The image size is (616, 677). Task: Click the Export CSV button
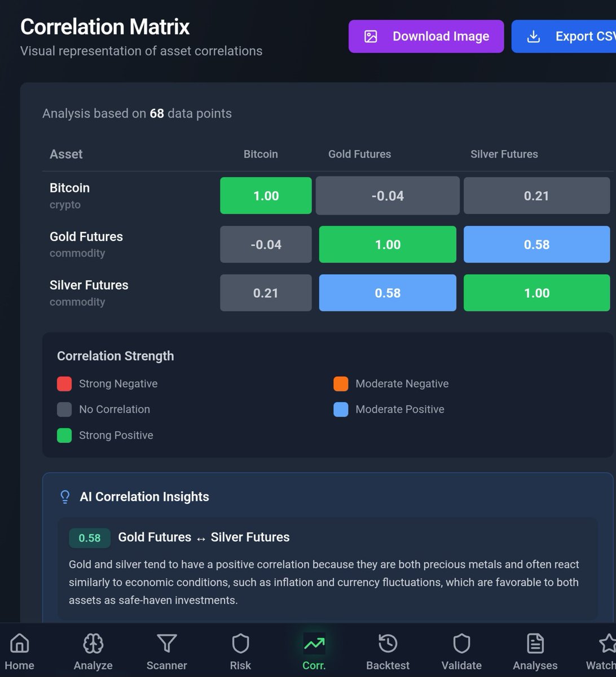(x=570, y=36)
